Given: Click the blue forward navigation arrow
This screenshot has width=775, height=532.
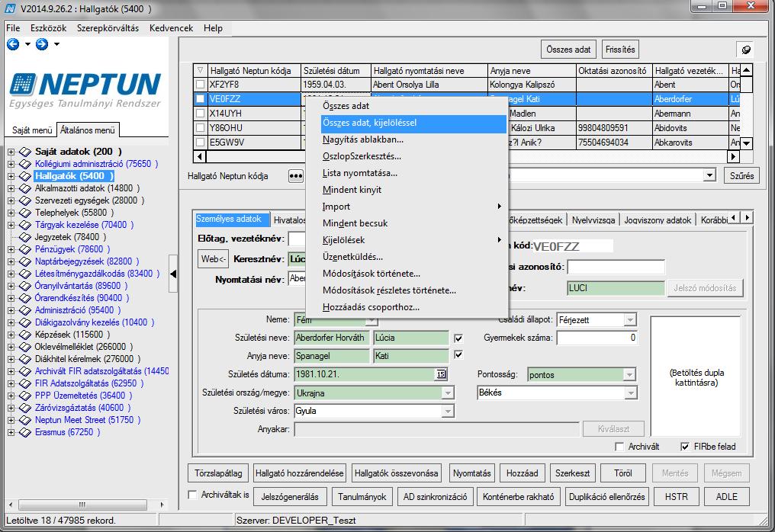Looking at the screenshot, I should click(42, 44).
